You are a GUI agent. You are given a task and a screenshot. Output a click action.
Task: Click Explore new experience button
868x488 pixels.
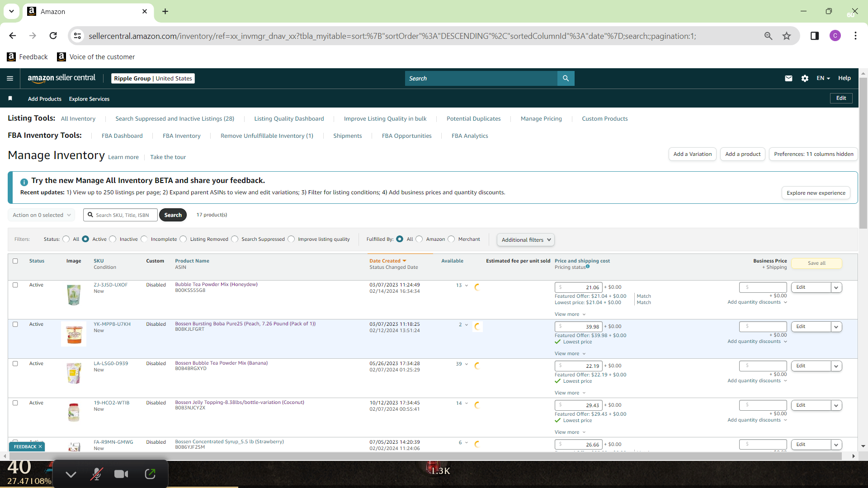pyautogui.click(x=816, y=193)
